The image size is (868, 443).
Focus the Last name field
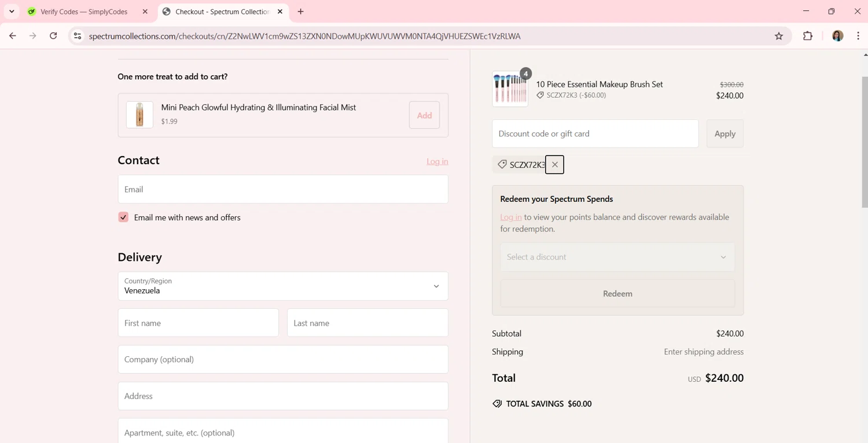367,323
